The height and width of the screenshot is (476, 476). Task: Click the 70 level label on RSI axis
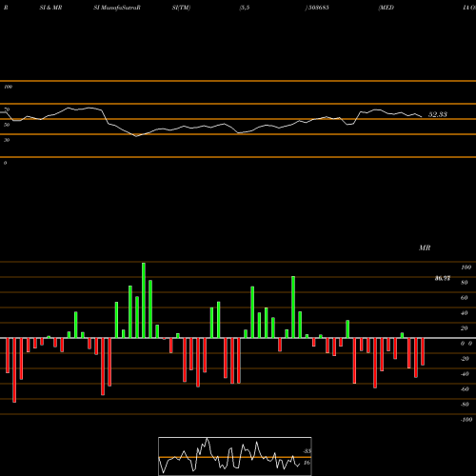tap(7, 109)
